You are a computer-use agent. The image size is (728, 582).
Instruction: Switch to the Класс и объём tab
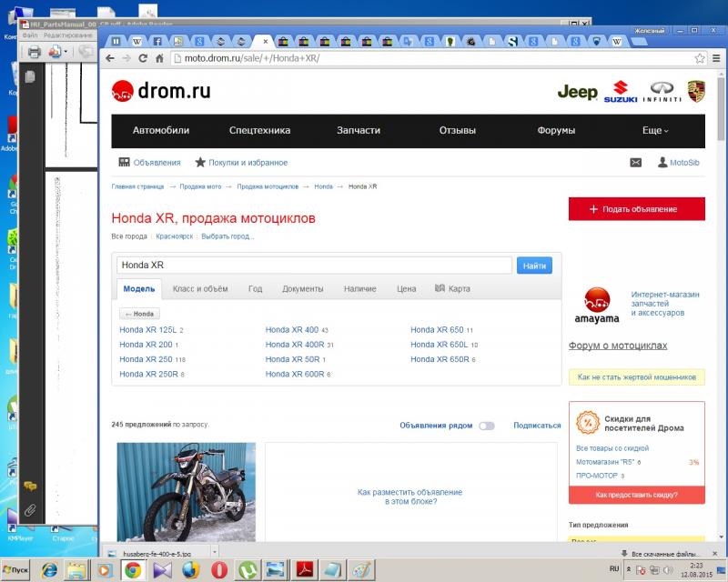(200, 288)
